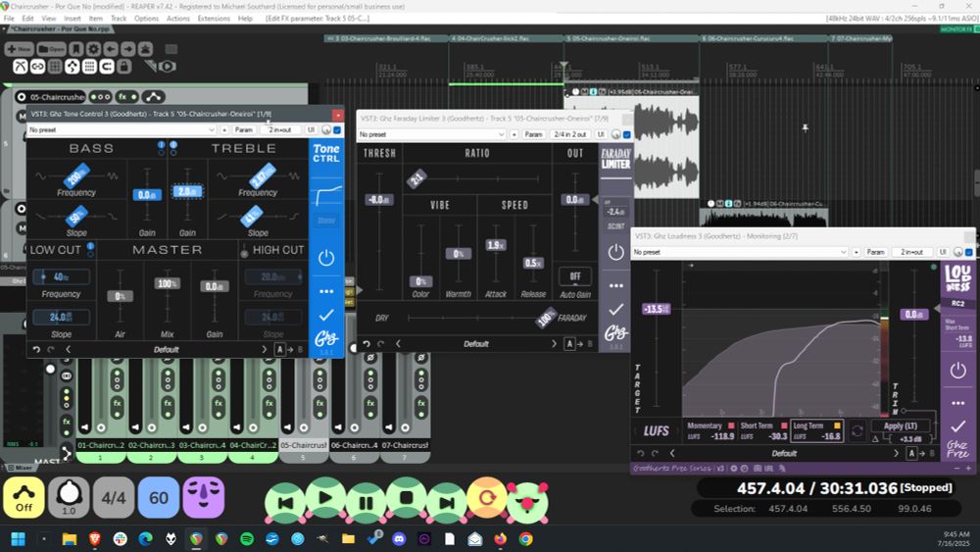Click the Tone CTRL checkmark icon
Screen dimensions: 980x552
click(x=326, y=315)
